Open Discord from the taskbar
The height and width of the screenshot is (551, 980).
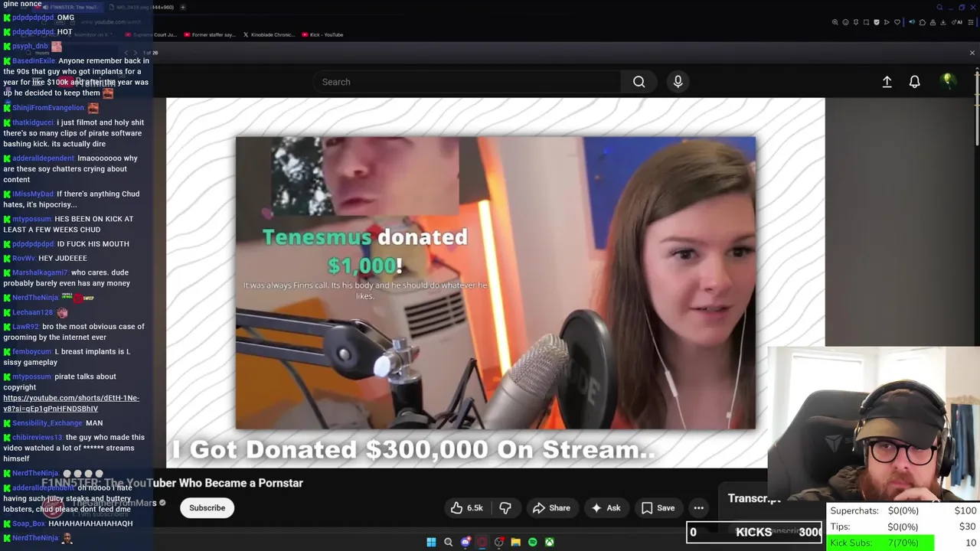tap(465, 542)
